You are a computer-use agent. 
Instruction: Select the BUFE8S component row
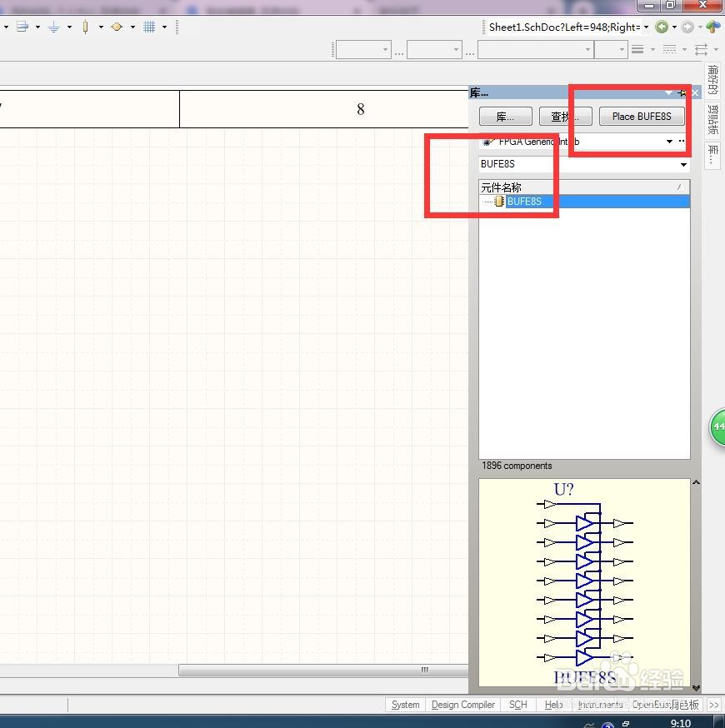pyautogui.click(x=584, y=201)
